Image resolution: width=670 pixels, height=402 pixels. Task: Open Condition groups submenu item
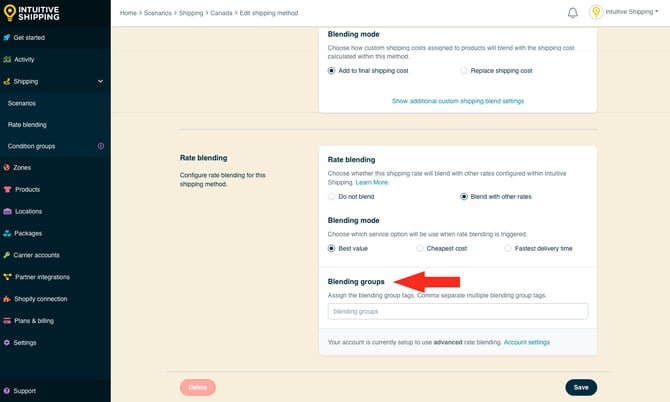tap(31, 146)
